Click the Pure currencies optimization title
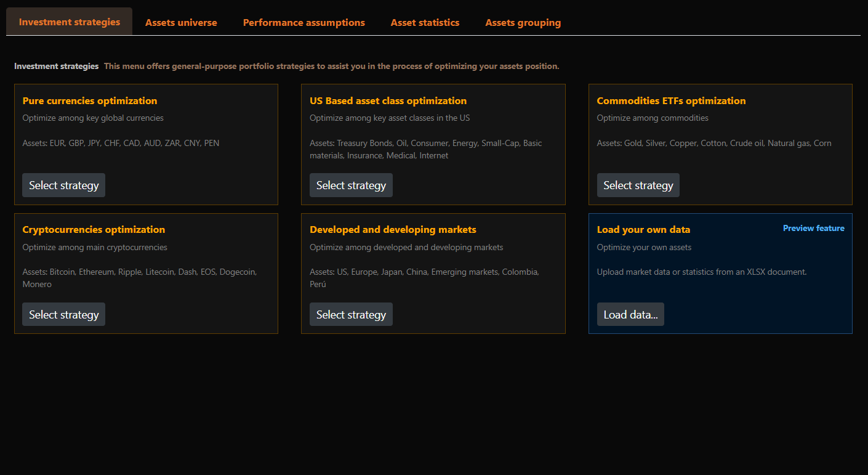 tap(90, 101)
